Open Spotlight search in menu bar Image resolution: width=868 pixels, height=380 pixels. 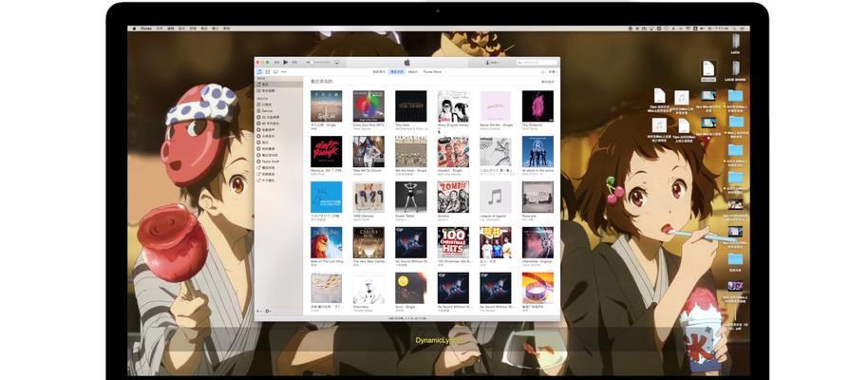pos(736,28)
